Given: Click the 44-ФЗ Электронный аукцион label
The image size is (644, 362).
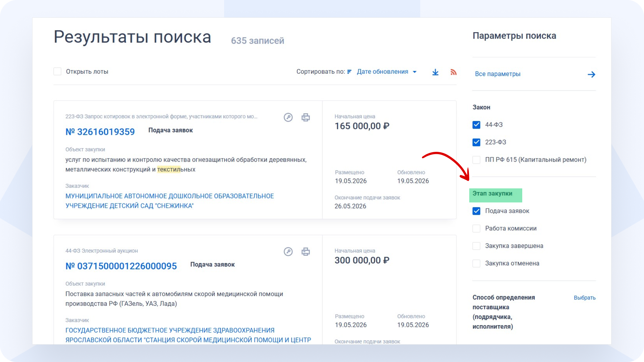Looking at the screenshot, I should (x=102, y=251).
